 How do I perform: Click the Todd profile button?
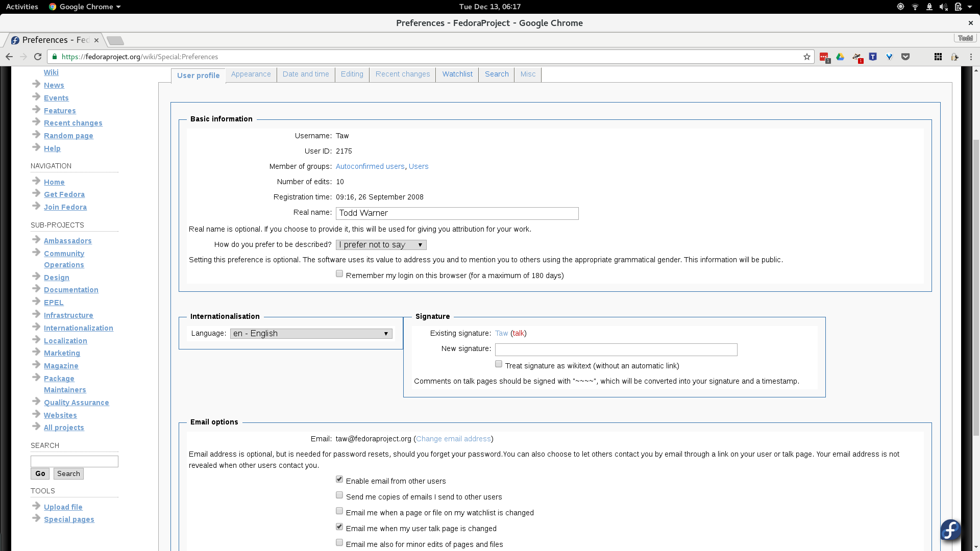point(965,38)
